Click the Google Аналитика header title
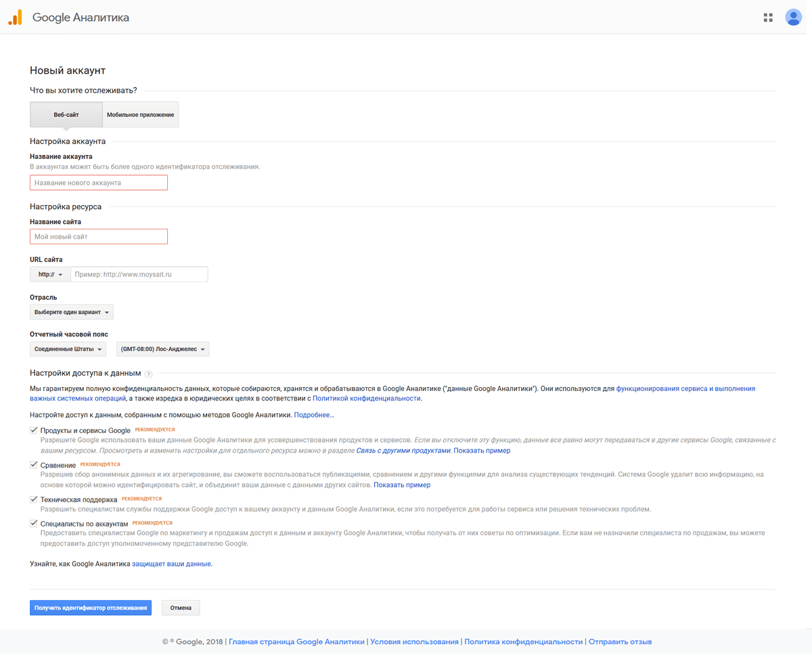The image size is (812, 655). coord(81,18)
